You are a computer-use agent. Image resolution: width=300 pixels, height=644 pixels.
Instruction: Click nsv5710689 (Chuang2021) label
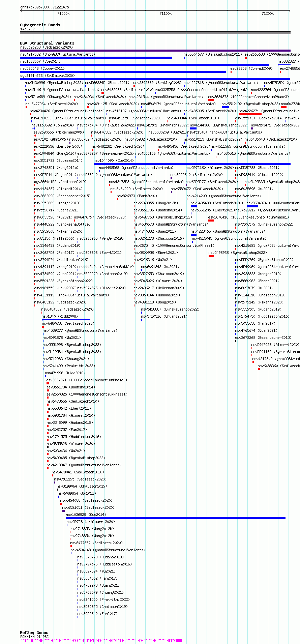[48, 97]
